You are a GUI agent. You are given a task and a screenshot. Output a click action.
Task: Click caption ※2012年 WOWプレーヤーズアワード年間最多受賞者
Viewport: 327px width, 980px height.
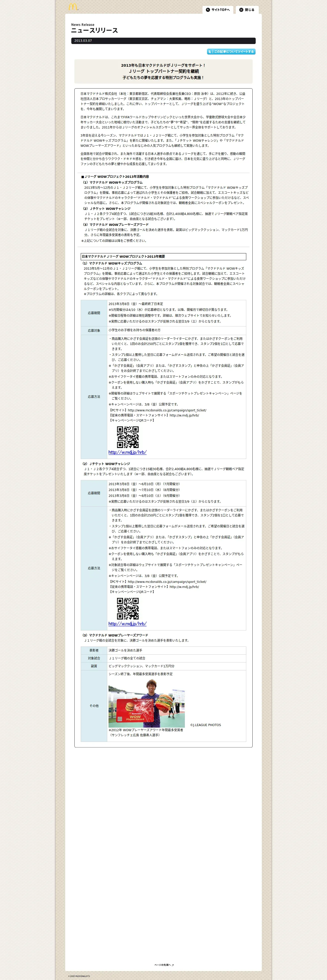click(146, 730)
